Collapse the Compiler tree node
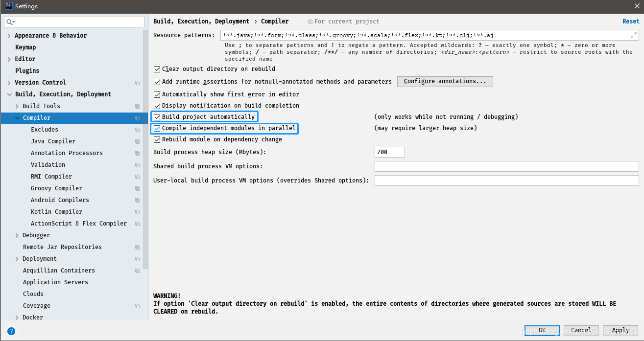Viewport: 644px width, 341px height. coord(17,117)
